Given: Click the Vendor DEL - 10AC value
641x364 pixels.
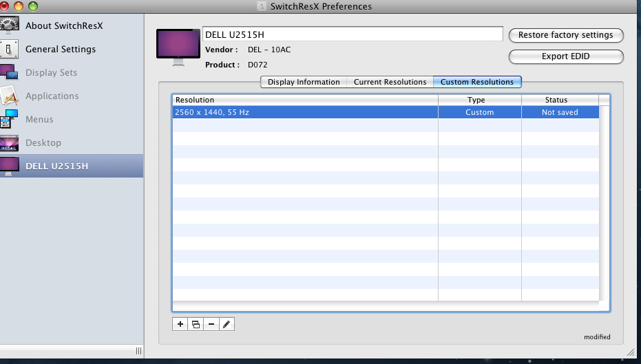Looking at the screenshot, I should coord(269,50).
